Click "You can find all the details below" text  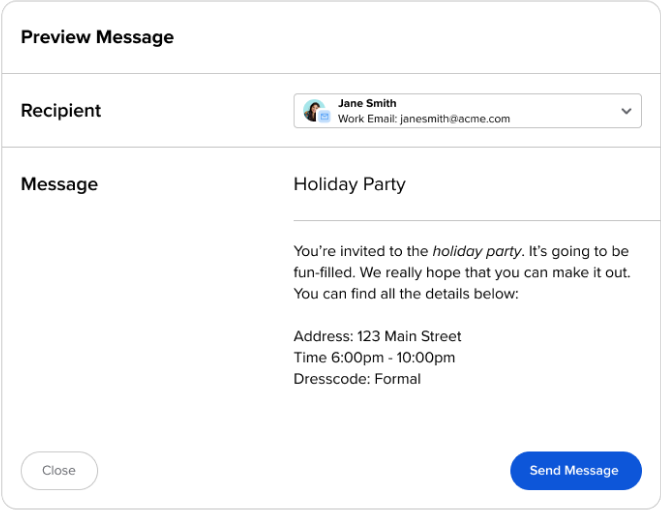tap(406, 294)
